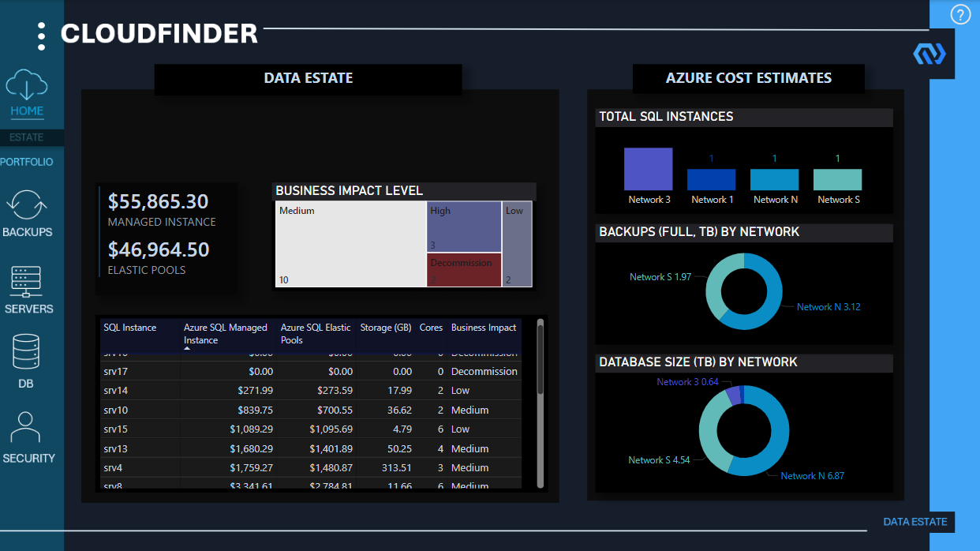Screen dimensions: 980x551
Task: Select the srv4 row in the table
Action: point(311,468)
